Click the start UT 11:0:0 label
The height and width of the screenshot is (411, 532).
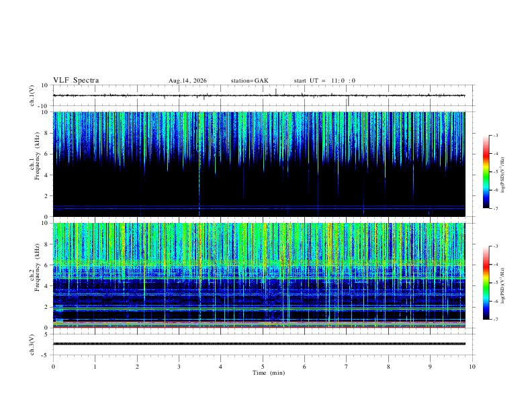coord(324,81)
